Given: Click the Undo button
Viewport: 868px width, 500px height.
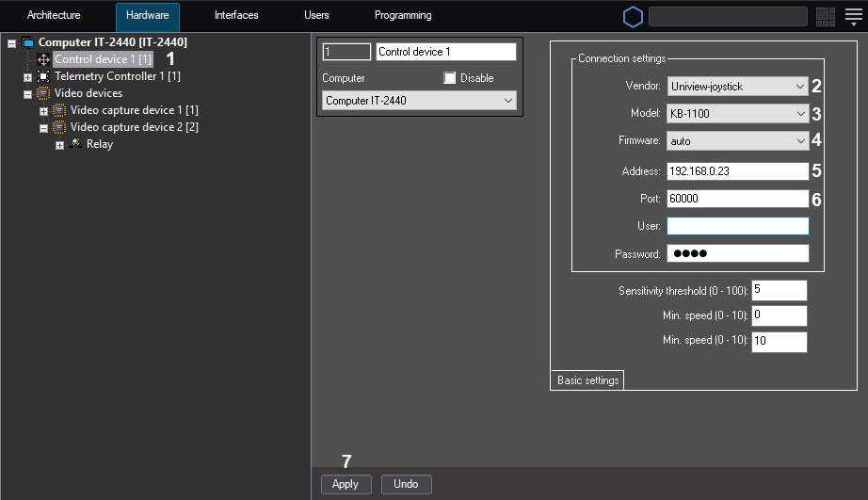Looking at the screenshot, I should click(406, 484).
